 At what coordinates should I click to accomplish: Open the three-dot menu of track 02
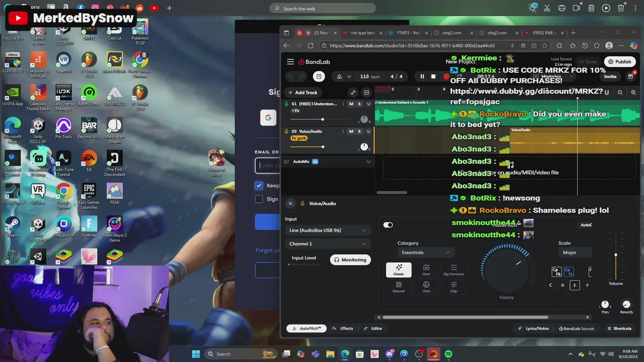tap(343, 131)
